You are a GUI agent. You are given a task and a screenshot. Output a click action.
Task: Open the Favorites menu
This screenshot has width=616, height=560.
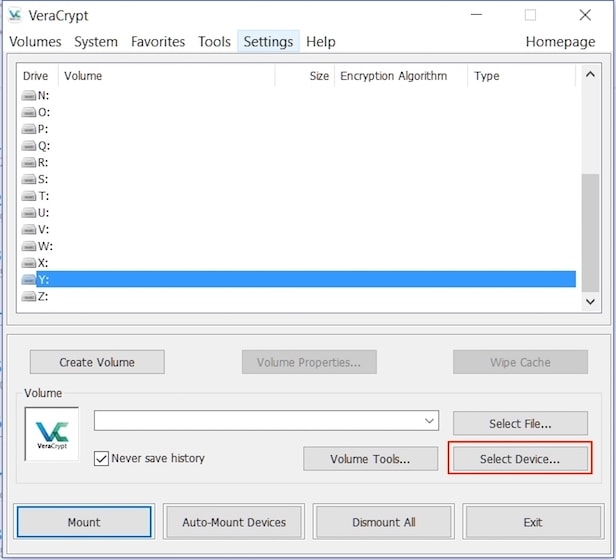tap(158, 42)
